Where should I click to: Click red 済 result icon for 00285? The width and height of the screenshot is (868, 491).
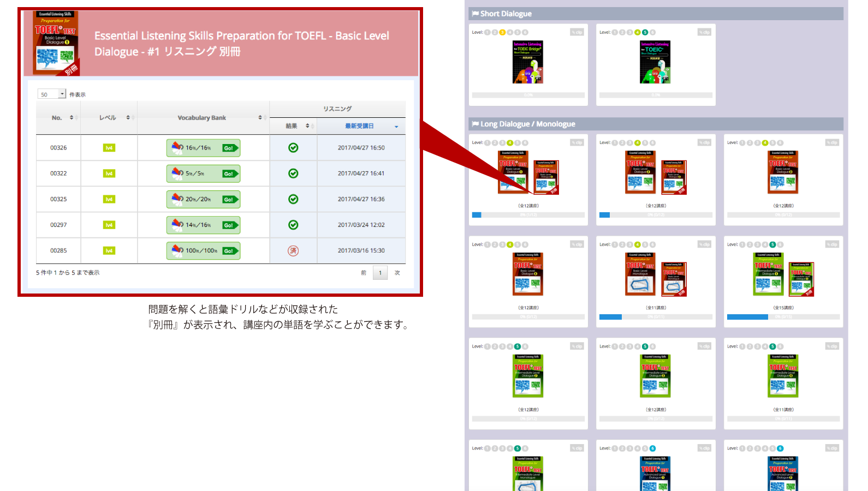pos(293,251)
